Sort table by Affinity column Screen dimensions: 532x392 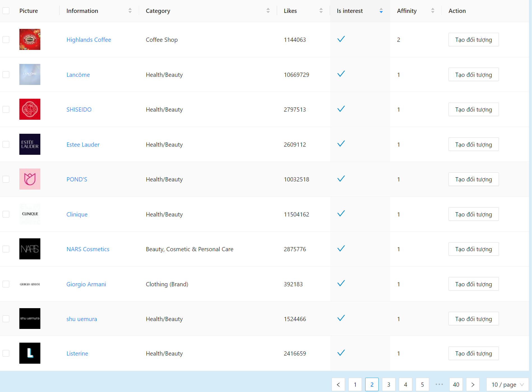tap(432, 11)
